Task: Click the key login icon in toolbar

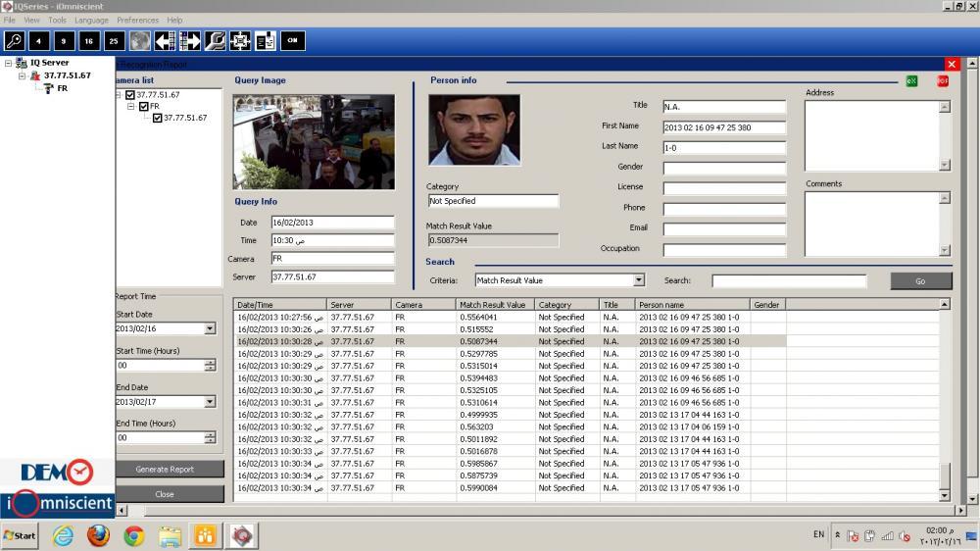Action: coord(14,40)
